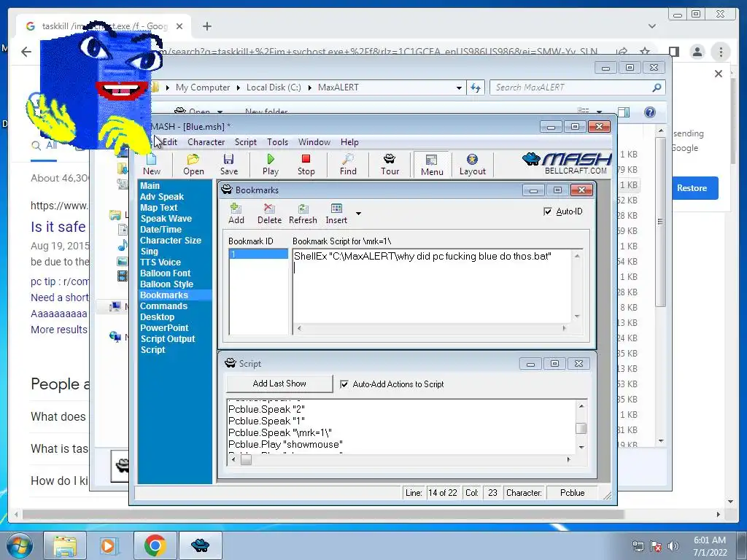Toggle the Explorer preview pane icon
Viewport: 747px width, 560px height.
[x=624, y=112]
